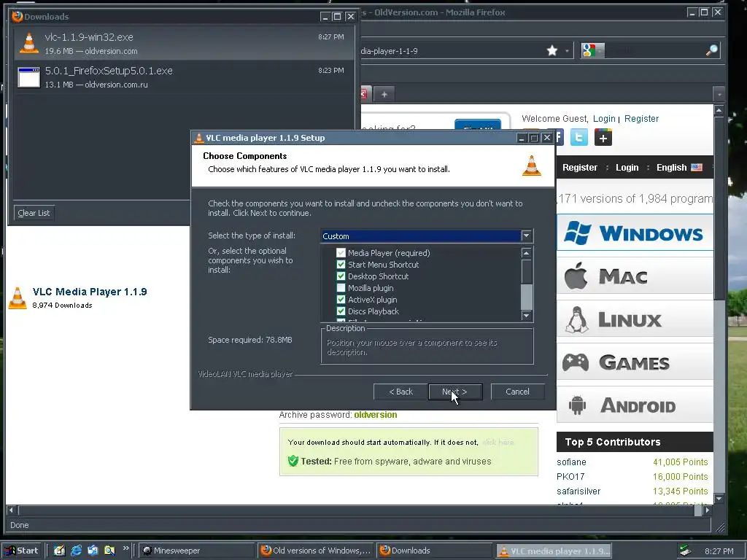747x560 pixels.
Task: Open the bookmark star dropdown arrow in Firefox
Action: (x=566, y=50)
